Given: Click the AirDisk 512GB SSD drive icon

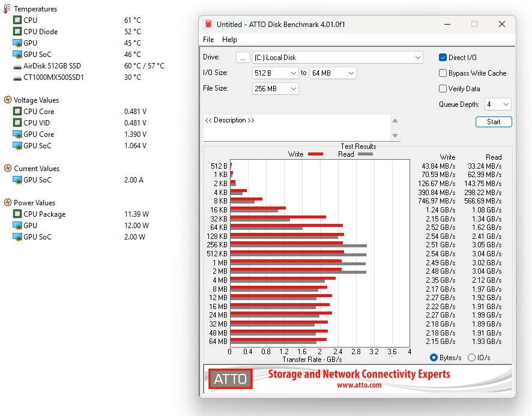Looking at the screenshot, I should [17, 67].
